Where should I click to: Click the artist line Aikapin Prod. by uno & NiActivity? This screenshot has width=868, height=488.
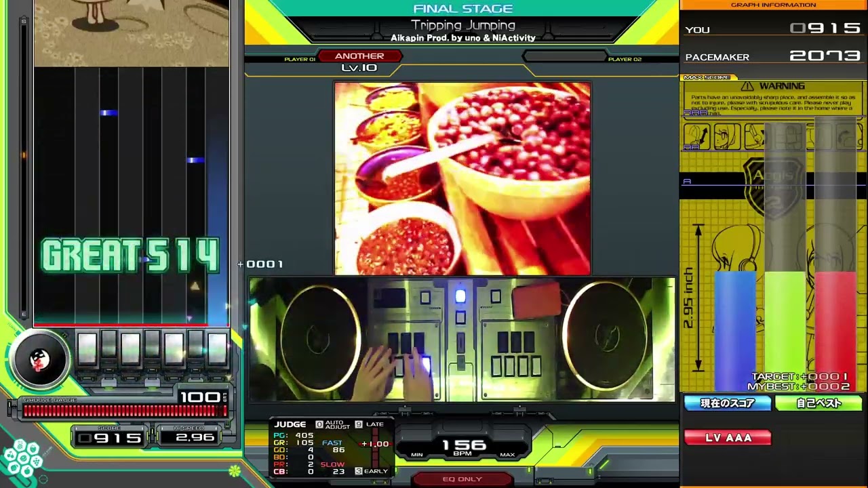click(x=463, y=38)
